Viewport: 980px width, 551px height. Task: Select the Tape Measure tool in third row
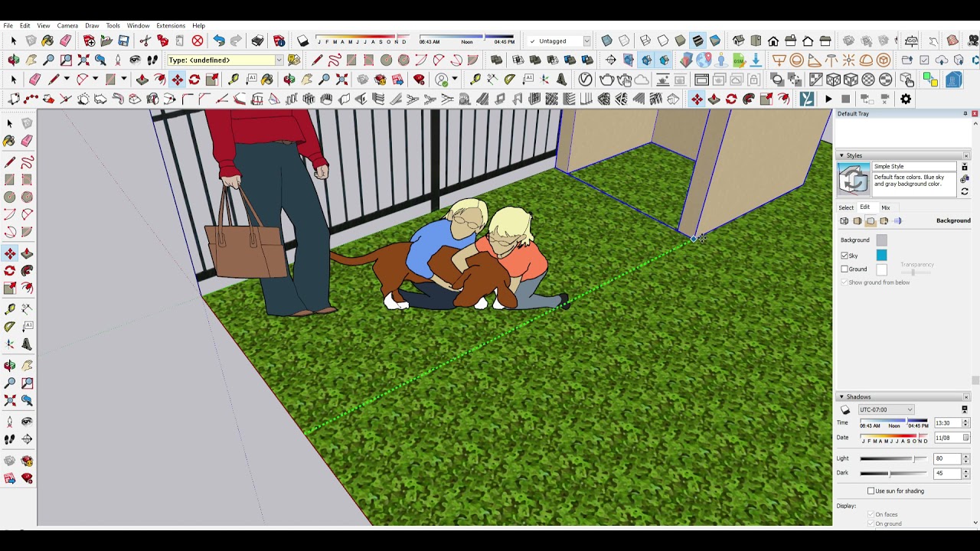(x=233, y=80)
